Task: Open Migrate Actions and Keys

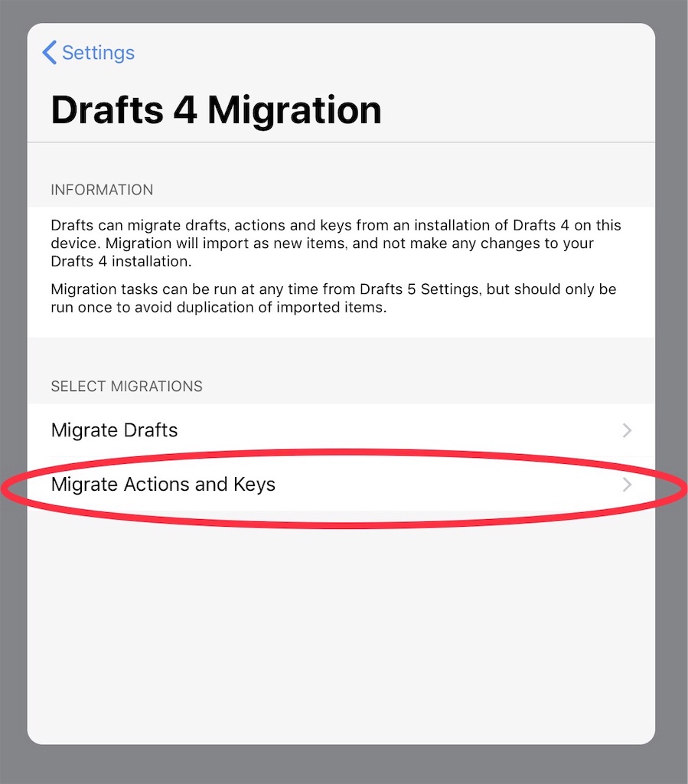Action: (x=341, y=484)
